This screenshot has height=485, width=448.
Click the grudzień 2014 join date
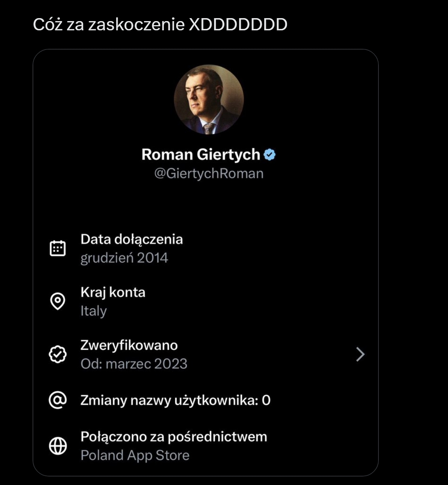point(124,258)
